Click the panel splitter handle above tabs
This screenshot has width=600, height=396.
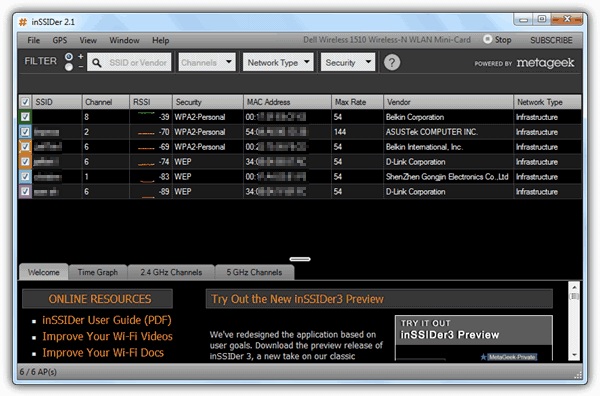click(x=300, y=259)
